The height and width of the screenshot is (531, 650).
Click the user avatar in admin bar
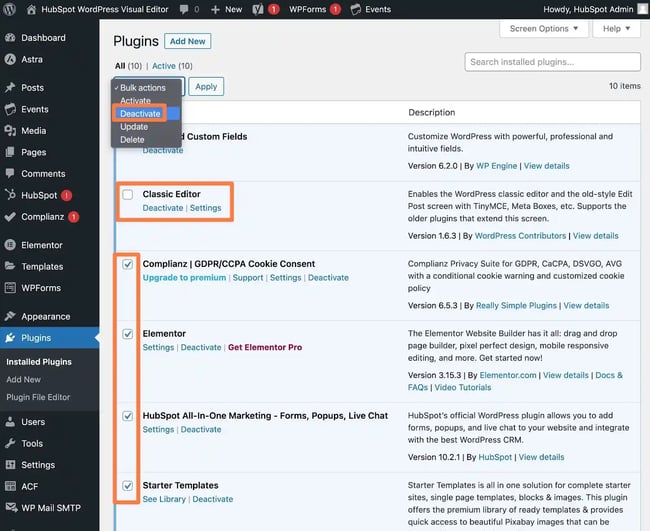point(643,9)
